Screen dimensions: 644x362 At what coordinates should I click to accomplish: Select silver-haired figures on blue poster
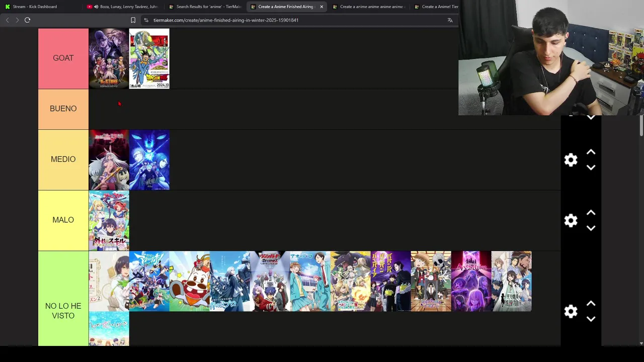click(x=230, y=281)
